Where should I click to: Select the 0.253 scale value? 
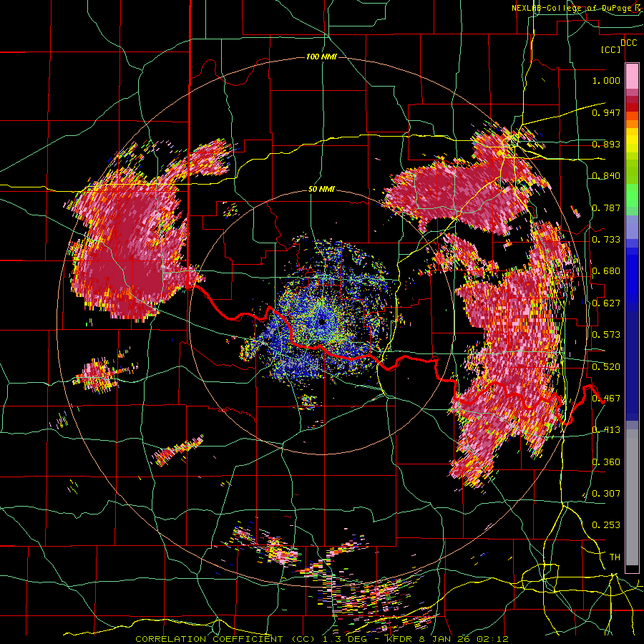click(606, 525)
